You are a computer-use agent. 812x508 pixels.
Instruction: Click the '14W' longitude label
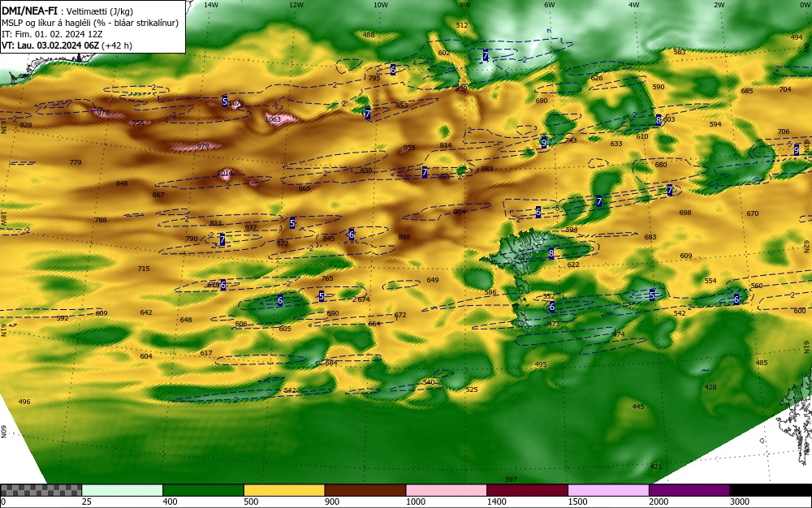(211, 5)
